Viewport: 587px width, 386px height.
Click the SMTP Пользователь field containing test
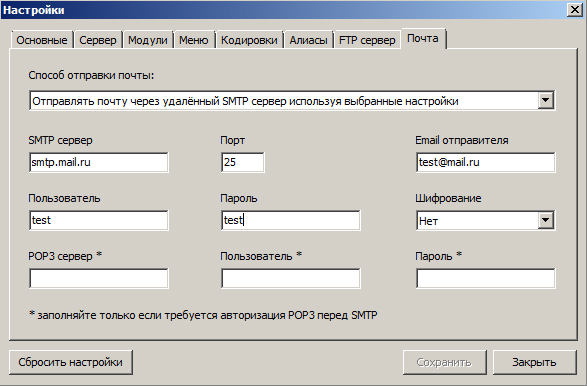tap(99, 220)
